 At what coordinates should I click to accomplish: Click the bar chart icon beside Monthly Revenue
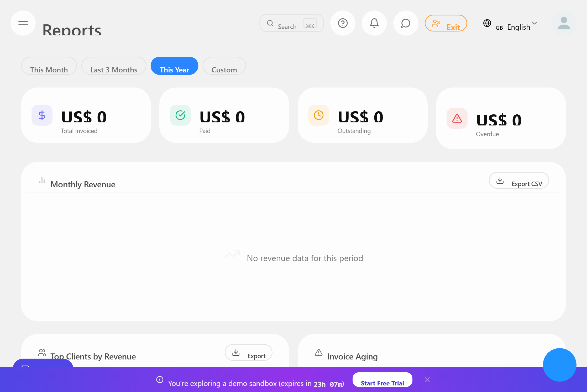pos(42,181)
